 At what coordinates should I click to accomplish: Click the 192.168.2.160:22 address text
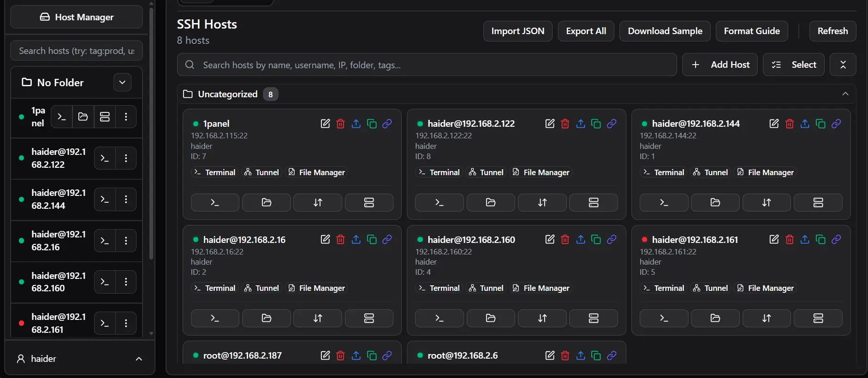[444, 252]
